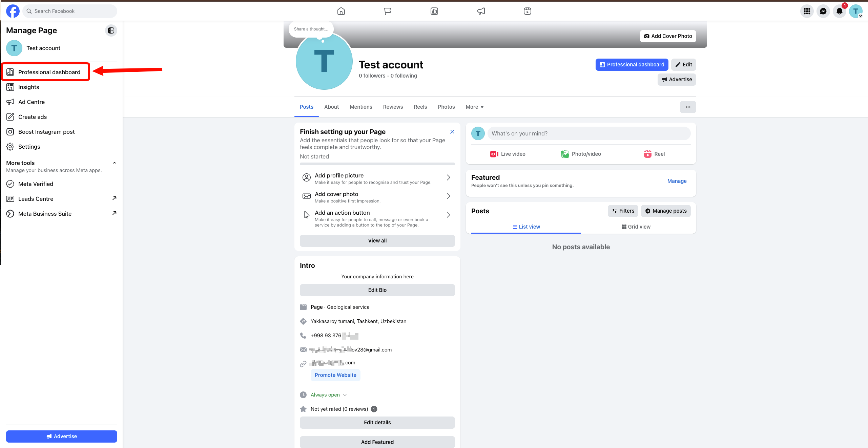Open the three-dot page options menu
This screenshot has width=868, height=448.
point(688,107)
